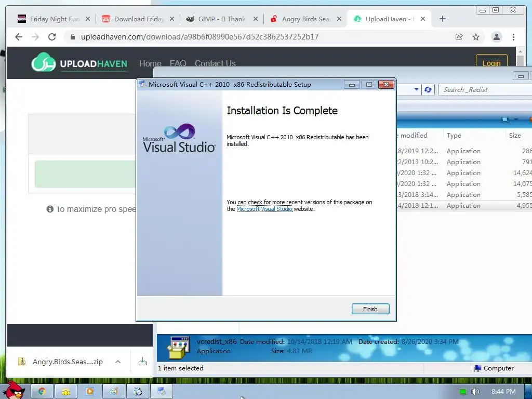The image size is (532, 399).
Task: Click the Visual Studio logo in the setup dialog
Action: point(179,138)
